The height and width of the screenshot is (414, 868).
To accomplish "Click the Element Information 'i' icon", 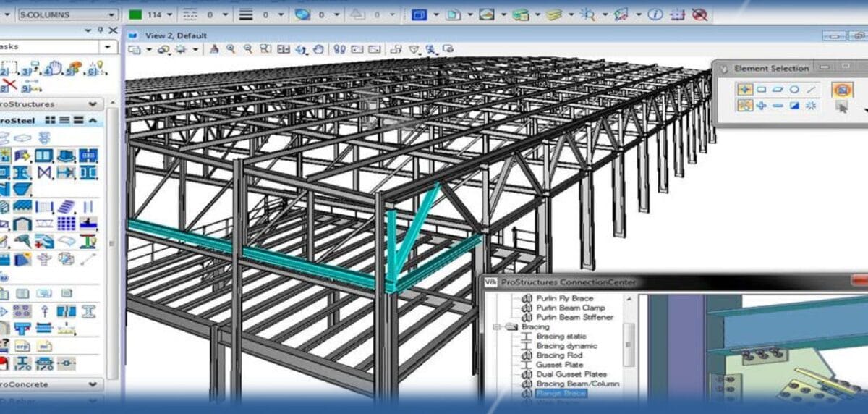I will [655, 14].
